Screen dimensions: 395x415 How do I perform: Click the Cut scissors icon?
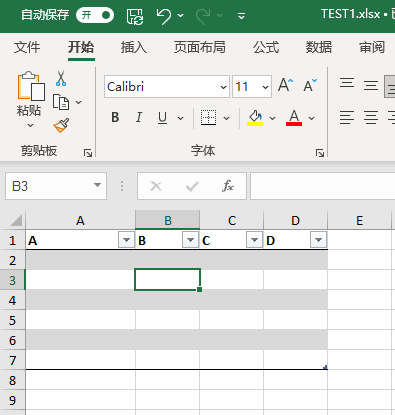[61, 78]
